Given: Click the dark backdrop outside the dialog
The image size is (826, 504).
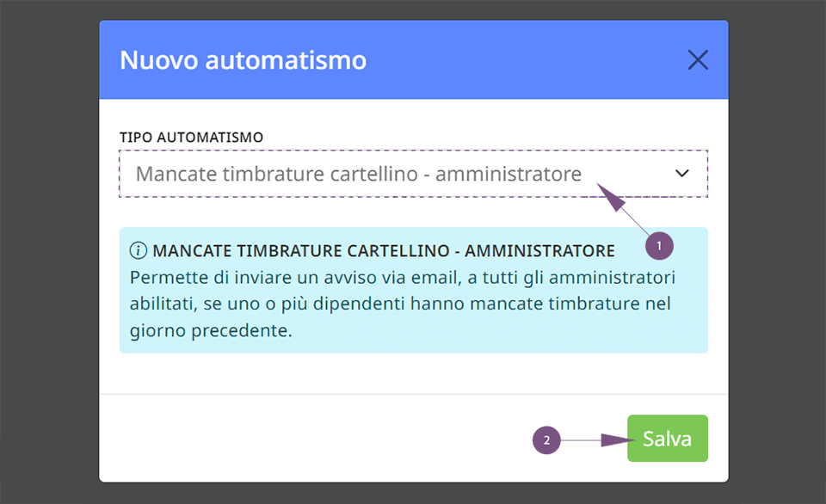Looking at the screenshot, I should (x=48, y=252).
